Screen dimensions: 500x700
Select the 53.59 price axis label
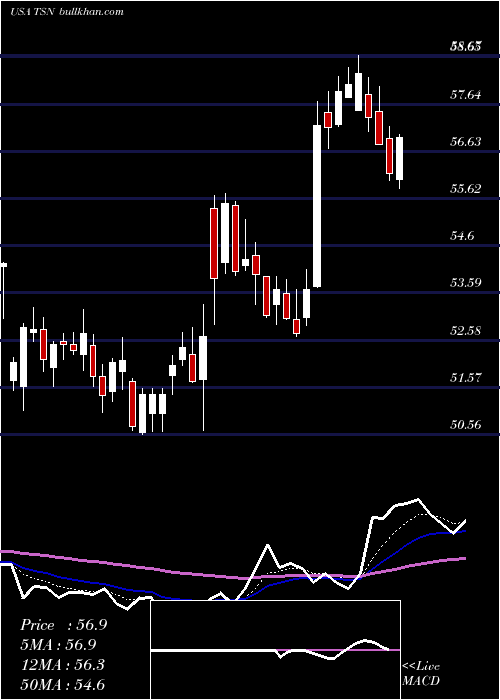point(466,283)
